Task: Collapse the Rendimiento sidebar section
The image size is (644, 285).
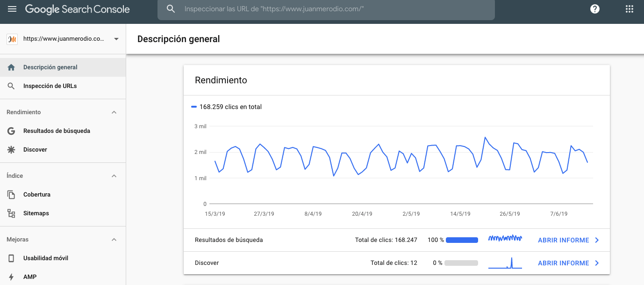Action: (114, 112)
